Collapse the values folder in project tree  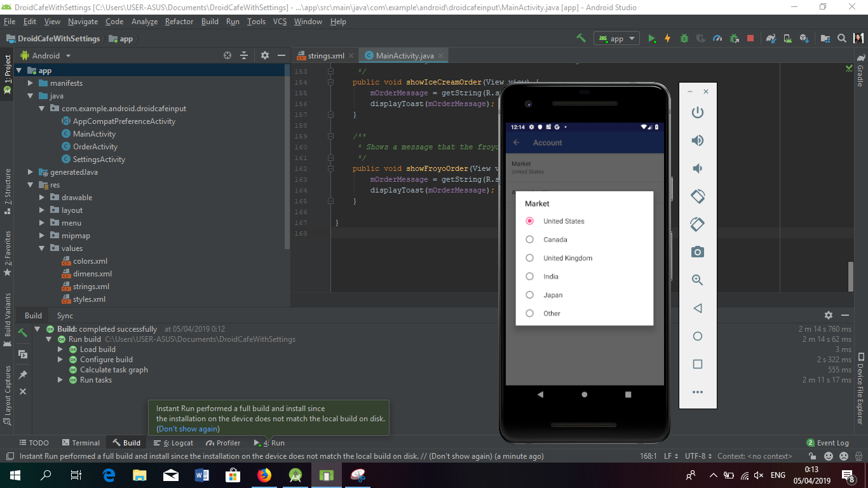point(41,248)
